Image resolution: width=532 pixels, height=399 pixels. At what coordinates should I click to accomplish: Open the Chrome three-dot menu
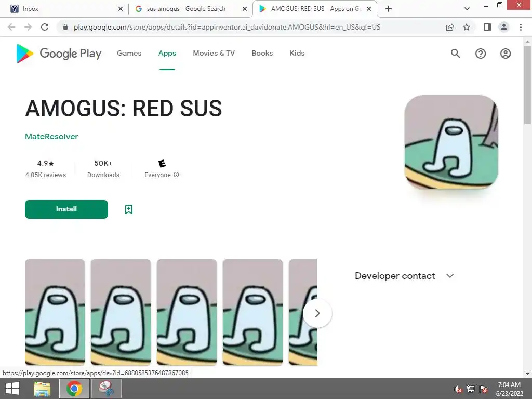[x=521, y=27]
